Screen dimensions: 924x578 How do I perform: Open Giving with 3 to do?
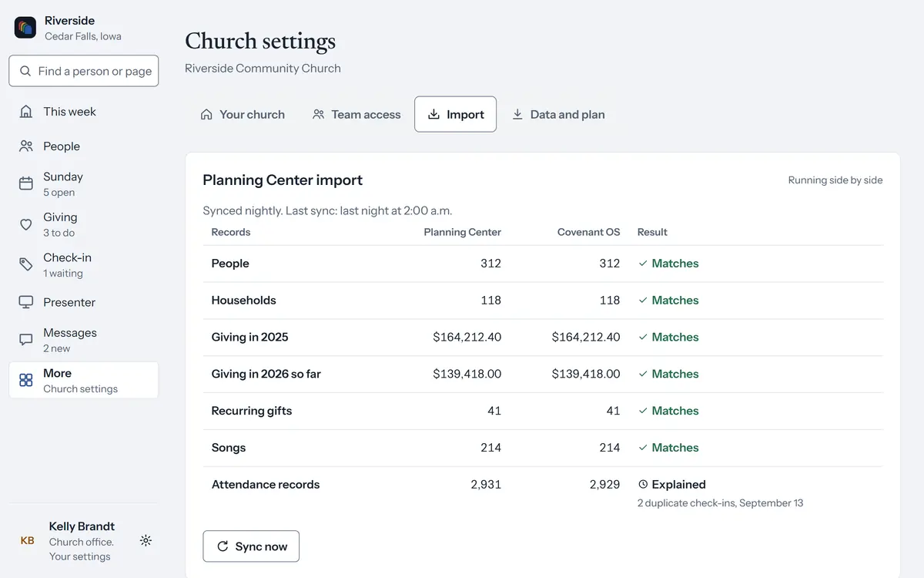pyautogui.click(x=84, y=224)
